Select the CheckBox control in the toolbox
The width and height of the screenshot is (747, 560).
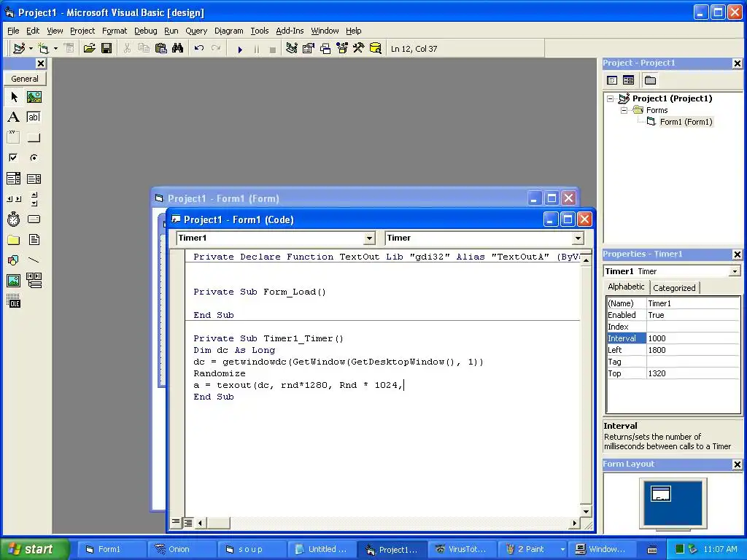pyautogui.click(x=14, y=157)
